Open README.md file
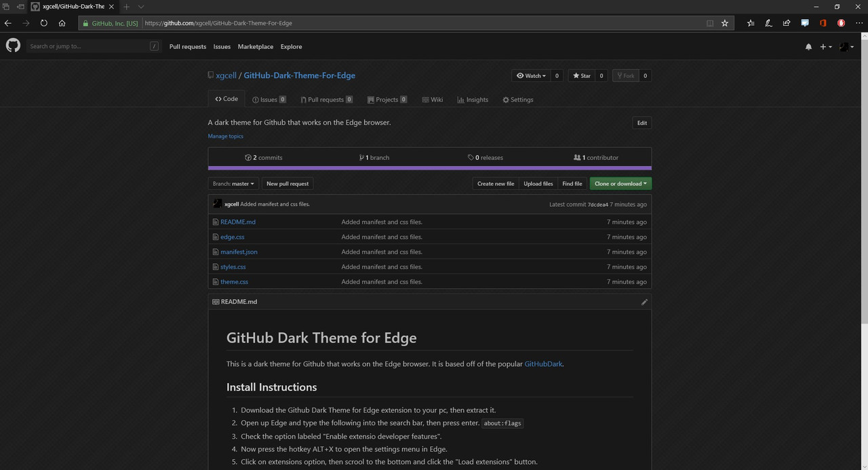 click(238, 222)
